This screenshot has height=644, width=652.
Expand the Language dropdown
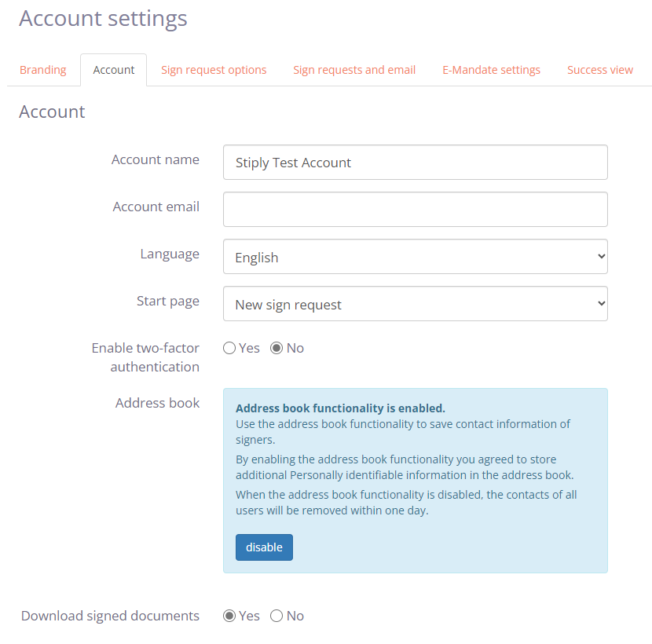point(415,257)
